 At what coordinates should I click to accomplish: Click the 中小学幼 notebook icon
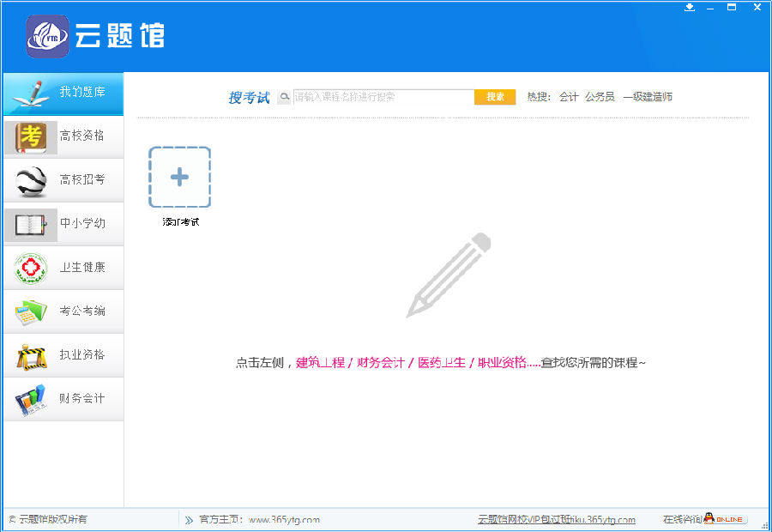coord(31,224)
